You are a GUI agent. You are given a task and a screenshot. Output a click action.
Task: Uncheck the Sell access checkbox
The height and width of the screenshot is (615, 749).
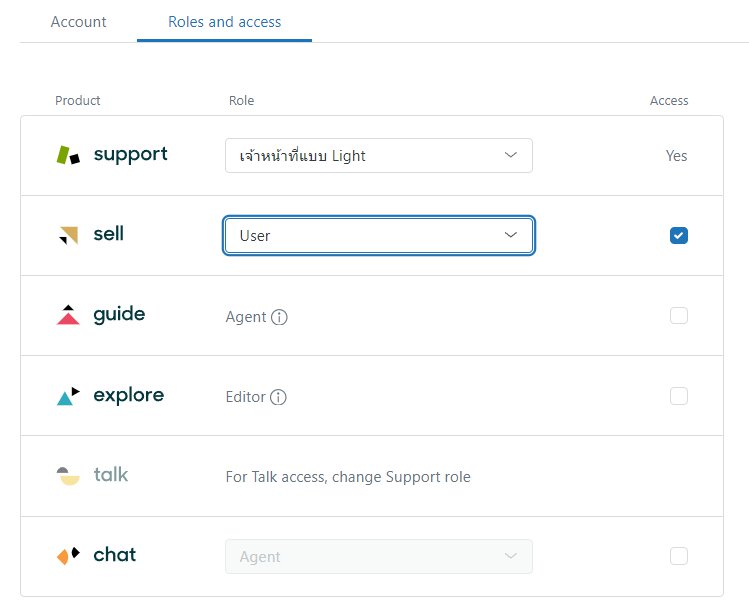pyautogui.click(x=679, y=236)
